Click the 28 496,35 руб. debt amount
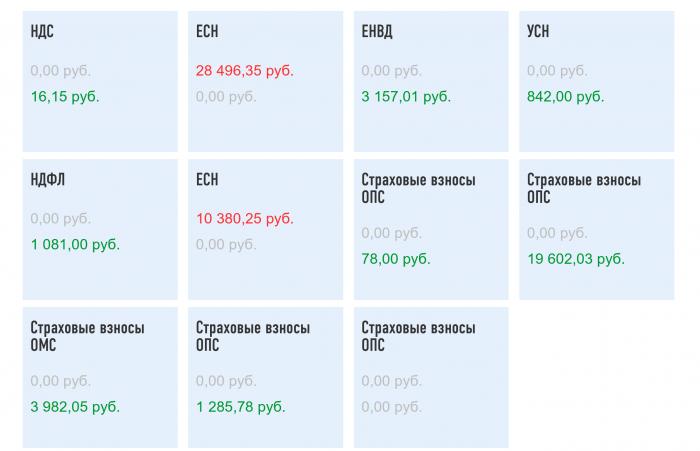This screenshot has height=451, width=700. pyautogui.click(x=245, y=71)
